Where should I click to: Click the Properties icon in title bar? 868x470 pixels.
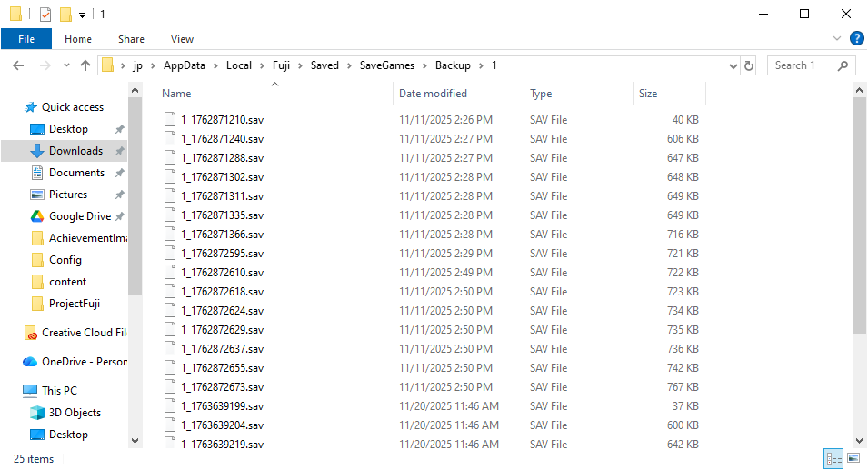[x=45, y=15]
